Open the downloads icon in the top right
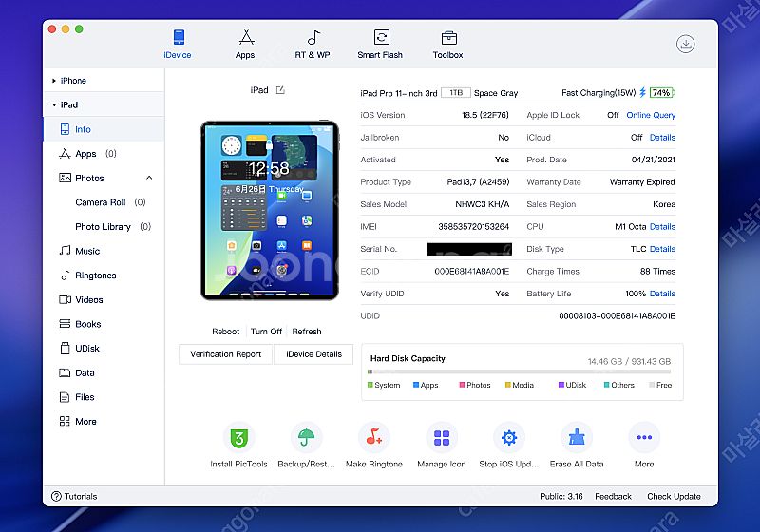This screenshot has width=760, height=532. tap(685, 44)
